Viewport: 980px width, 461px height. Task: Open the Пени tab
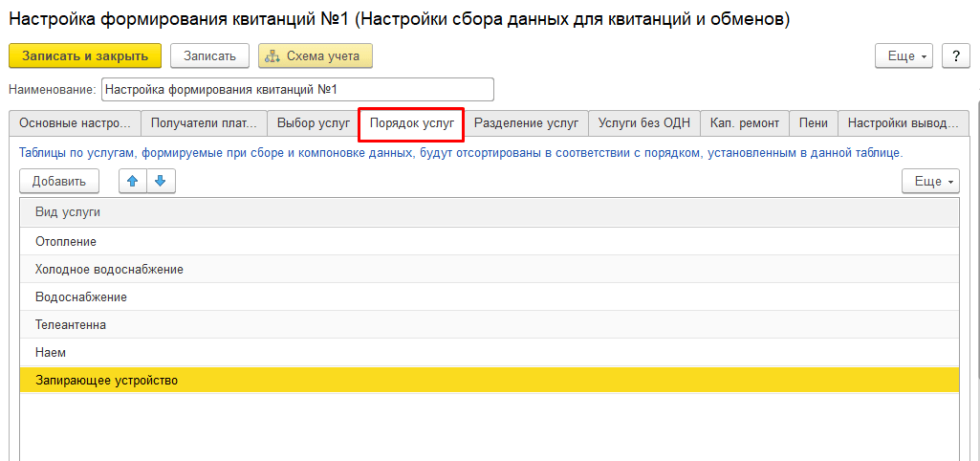coord(814,123)
